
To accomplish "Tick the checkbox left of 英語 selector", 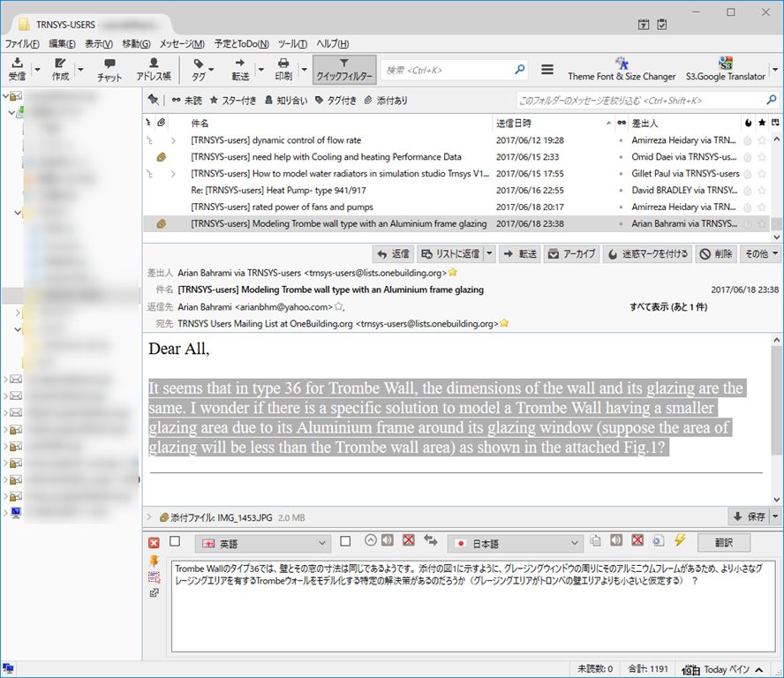I will (x=175, y=541).
